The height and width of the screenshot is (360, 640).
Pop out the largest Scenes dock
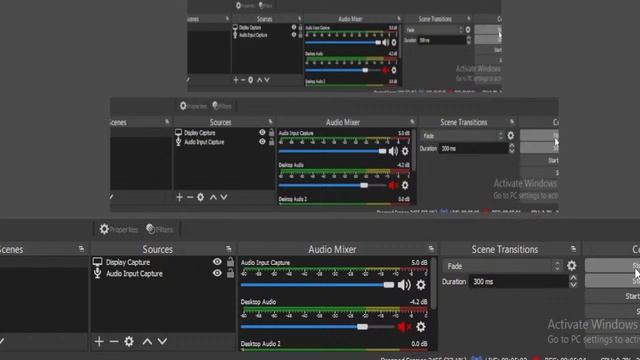(81, 249)
